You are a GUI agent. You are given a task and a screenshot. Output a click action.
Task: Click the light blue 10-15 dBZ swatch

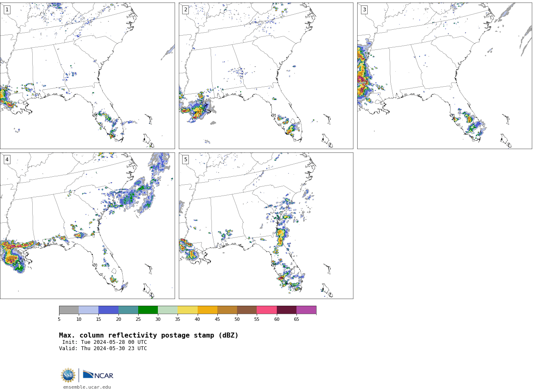point(89,310)
